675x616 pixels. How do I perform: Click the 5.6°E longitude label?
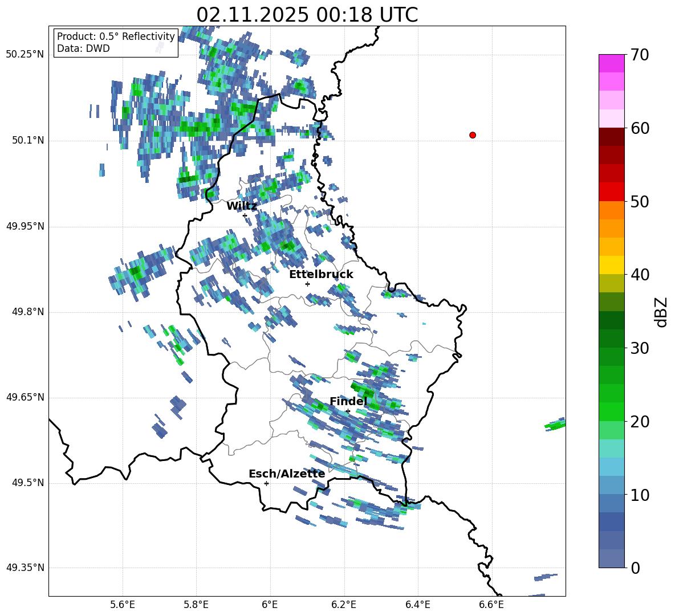point(123,605)
